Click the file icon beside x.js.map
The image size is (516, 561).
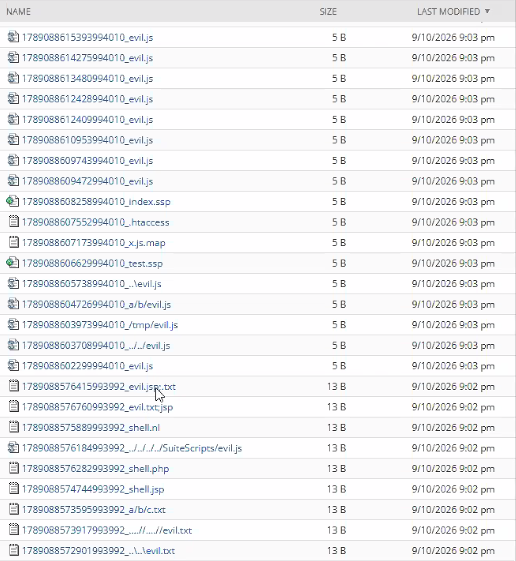[x=14, y=242]
